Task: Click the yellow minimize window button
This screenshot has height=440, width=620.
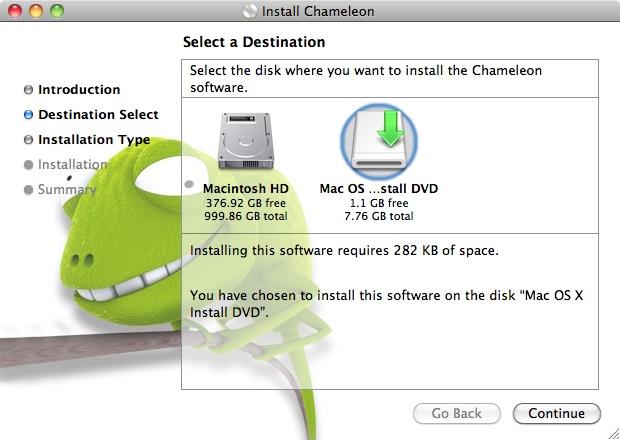Action: 36,11
